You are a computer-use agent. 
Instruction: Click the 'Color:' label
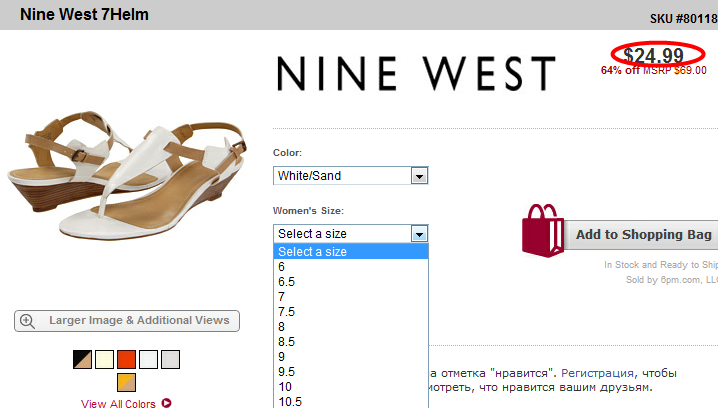point(288,153)
